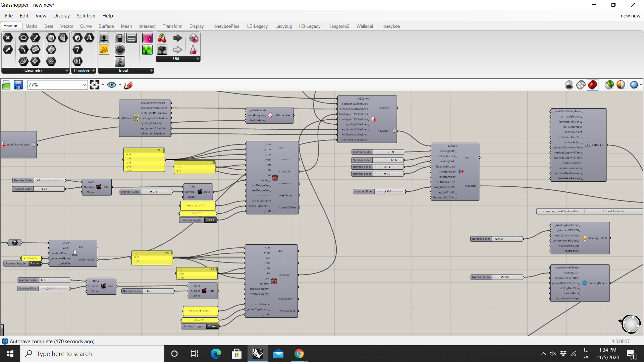The image size is (644, 362).
Task: Select the Gradient input icon
Action: pyautogui.click(x=147, y=38)
